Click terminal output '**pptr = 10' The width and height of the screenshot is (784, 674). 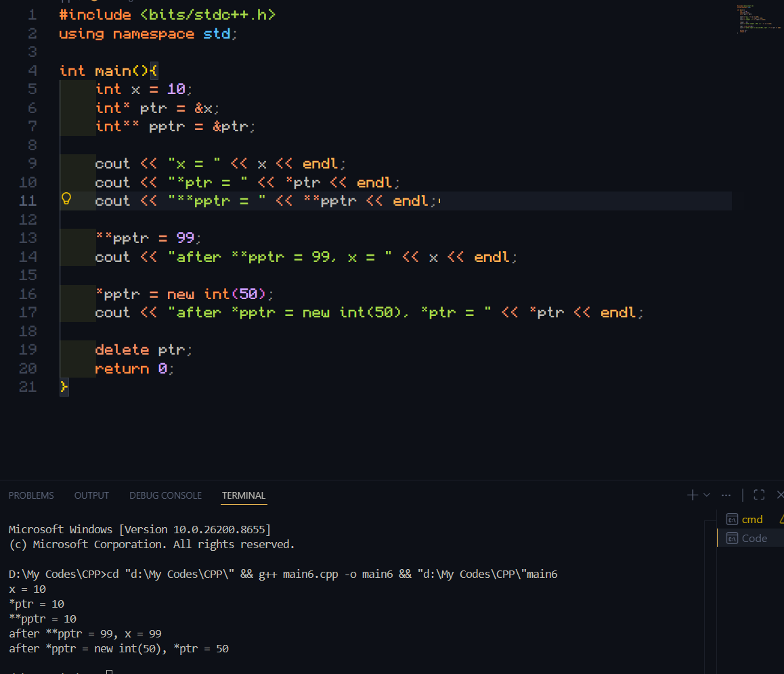tap(43, 619)
